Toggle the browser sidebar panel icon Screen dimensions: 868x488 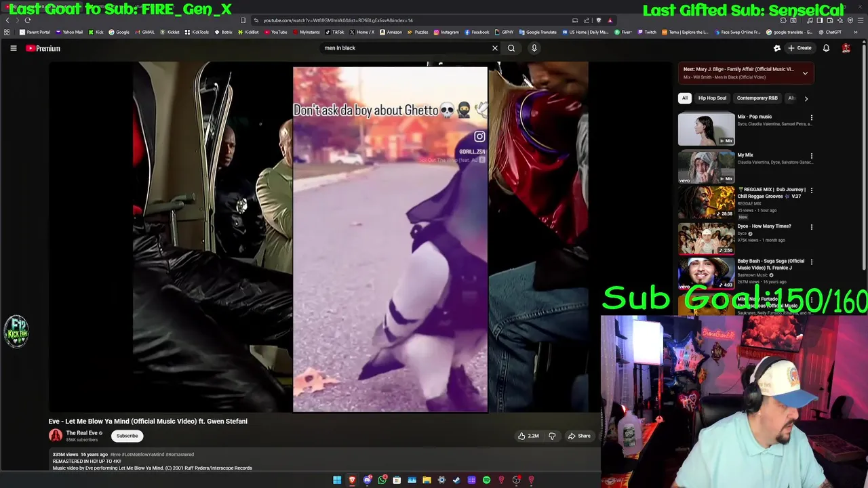tap(820, 20)
